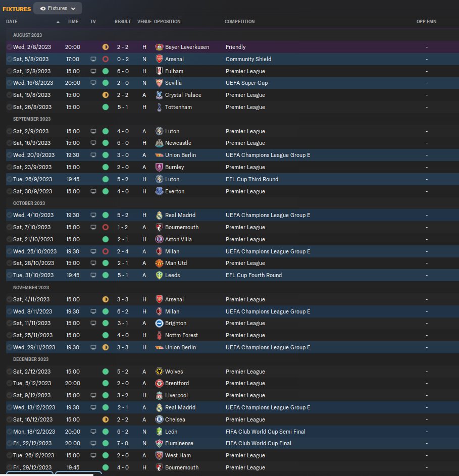Click the Burnley club badge
The height and width of the screenshot is (476, 459).
tap(159, 167)
